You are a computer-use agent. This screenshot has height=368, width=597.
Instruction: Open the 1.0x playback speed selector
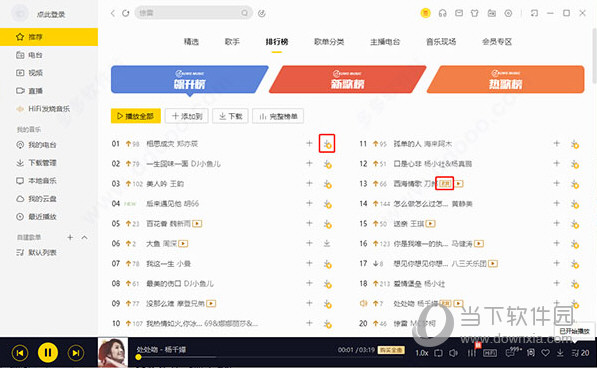(421, 353)
